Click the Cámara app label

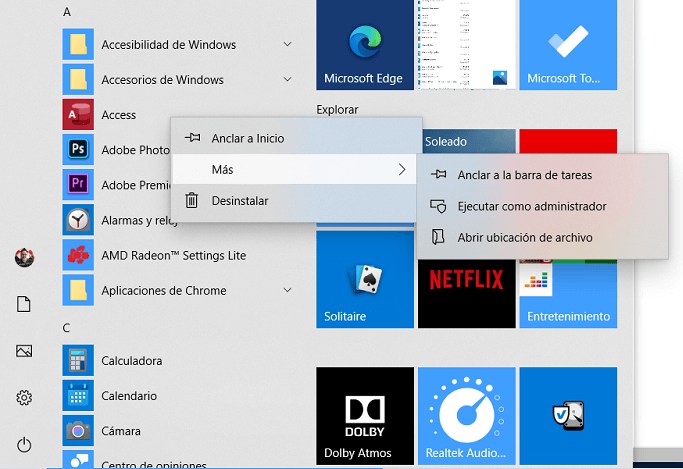[x=121, y=431]
